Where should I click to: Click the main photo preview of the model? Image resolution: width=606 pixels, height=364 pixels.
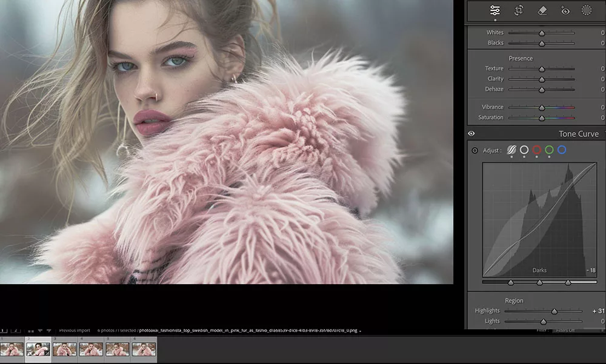[227, 142]
